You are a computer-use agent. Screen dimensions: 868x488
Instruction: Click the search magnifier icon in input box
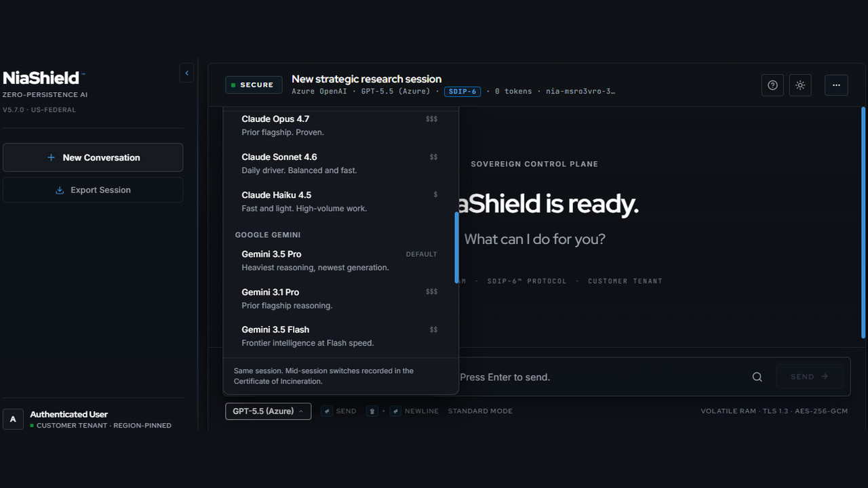[757, 377]
